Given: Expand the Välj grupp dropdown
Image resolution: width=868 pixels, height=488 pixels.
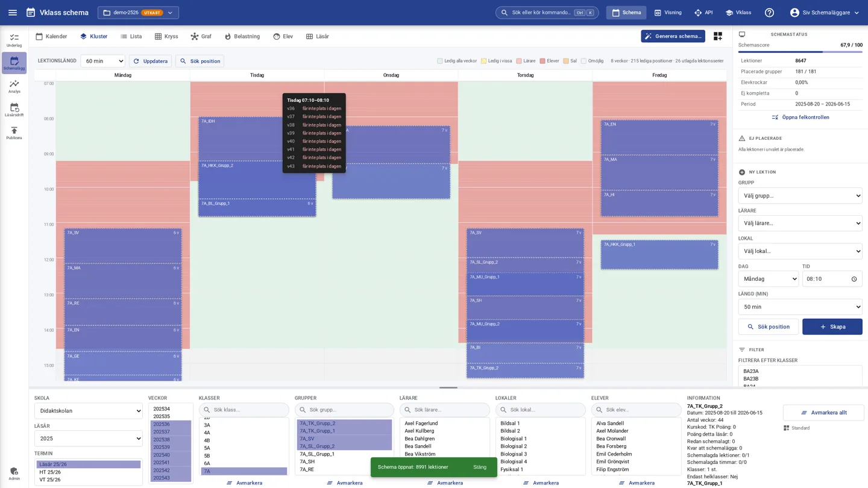Looking at the screenshot, I should [x=800, y=196].
